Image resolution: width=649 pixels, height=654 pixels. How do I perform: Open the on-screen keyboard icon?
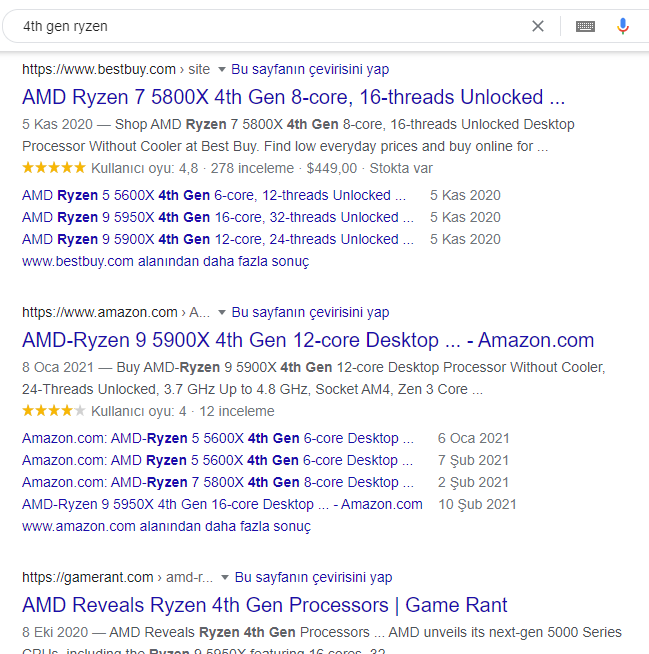point(585,26)
